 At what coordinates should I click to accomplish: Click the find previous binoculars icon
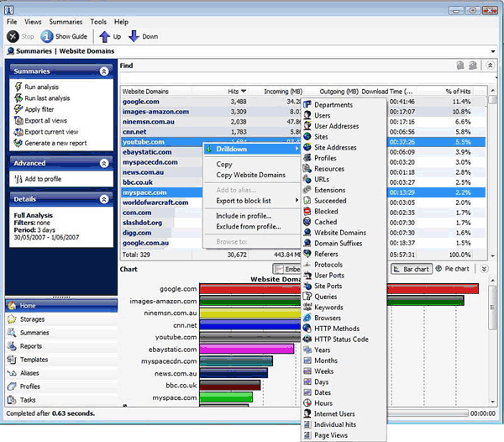tap(460, 66)
